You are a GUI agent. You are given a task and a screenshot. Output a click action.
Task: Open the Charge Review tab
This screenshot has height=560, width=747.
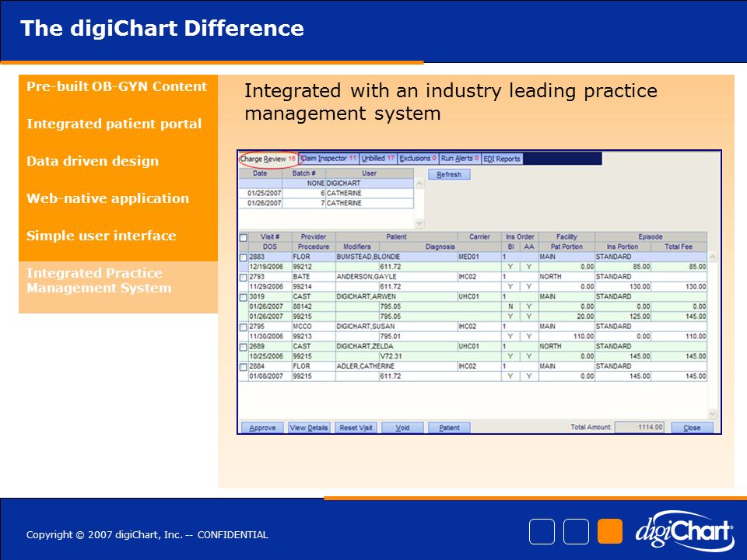tap(268, 159)
